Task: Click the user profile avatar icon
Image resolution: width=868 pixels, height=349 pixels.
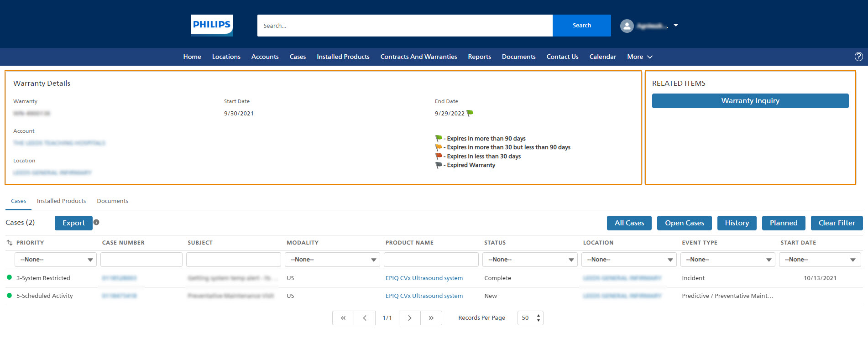Action: tap(627, 26)
